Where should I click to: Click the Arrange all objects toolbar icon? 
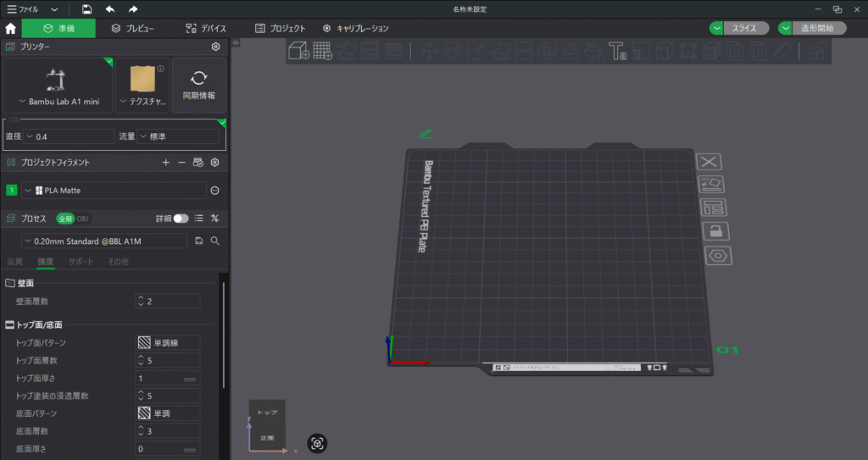370,51
